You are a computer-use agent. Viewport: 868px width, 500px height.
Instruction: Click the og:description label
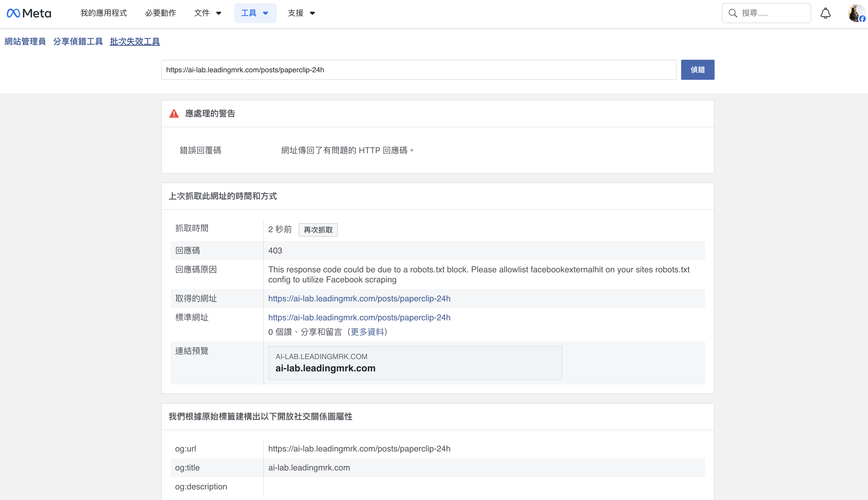201,486
